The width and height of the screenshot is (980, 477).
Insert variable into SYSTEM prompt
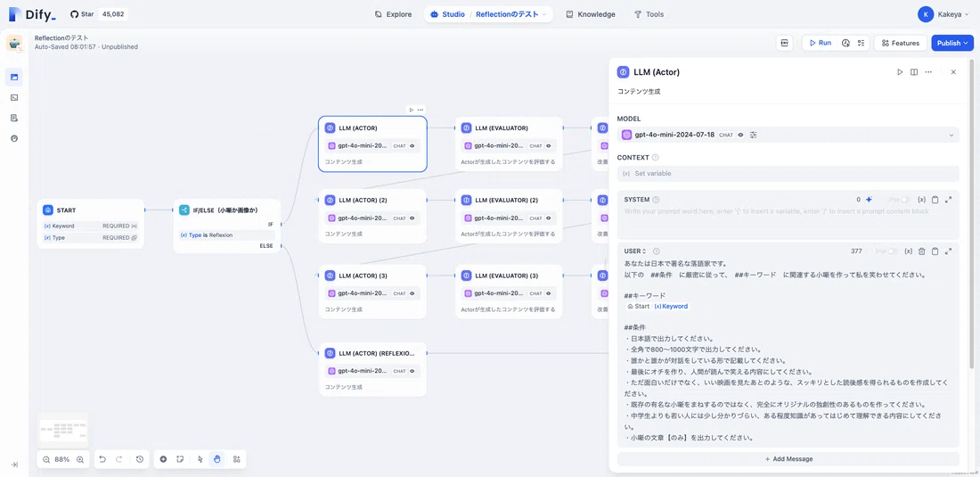(x=921, y=200)
